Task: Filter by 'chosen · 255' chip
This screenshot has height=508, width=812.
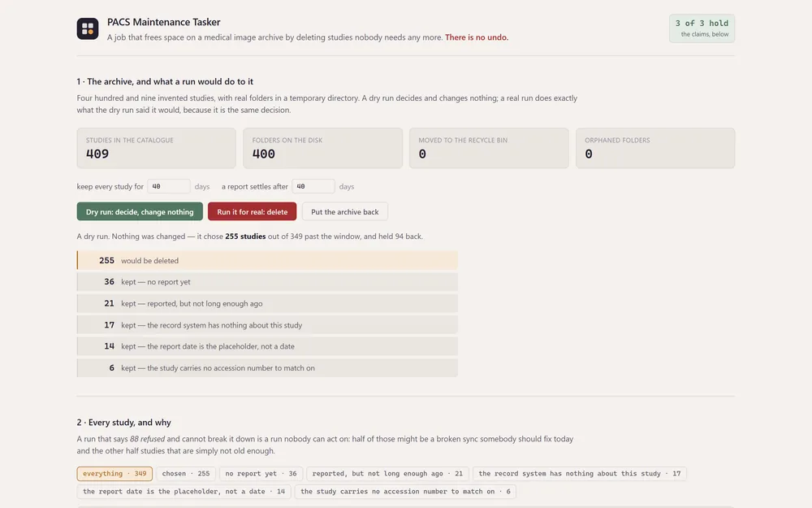Action: coord(186,474)
